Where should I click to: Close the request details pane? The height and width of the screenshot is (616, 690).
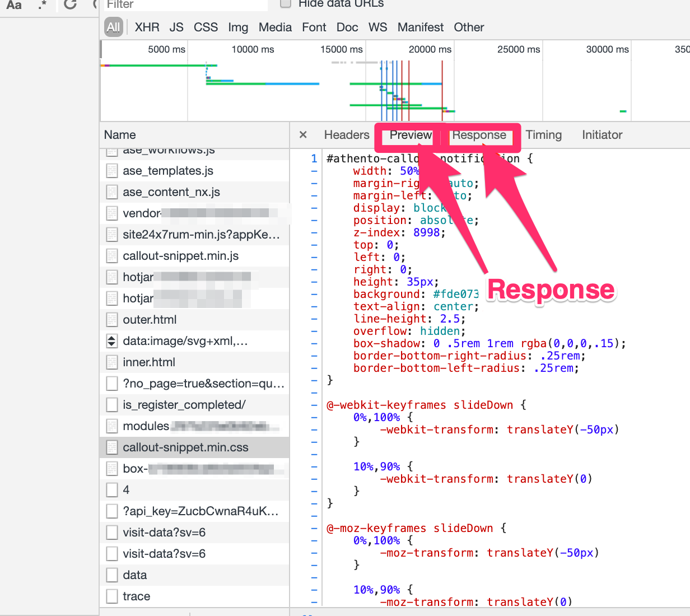click(x=303, y=135)
